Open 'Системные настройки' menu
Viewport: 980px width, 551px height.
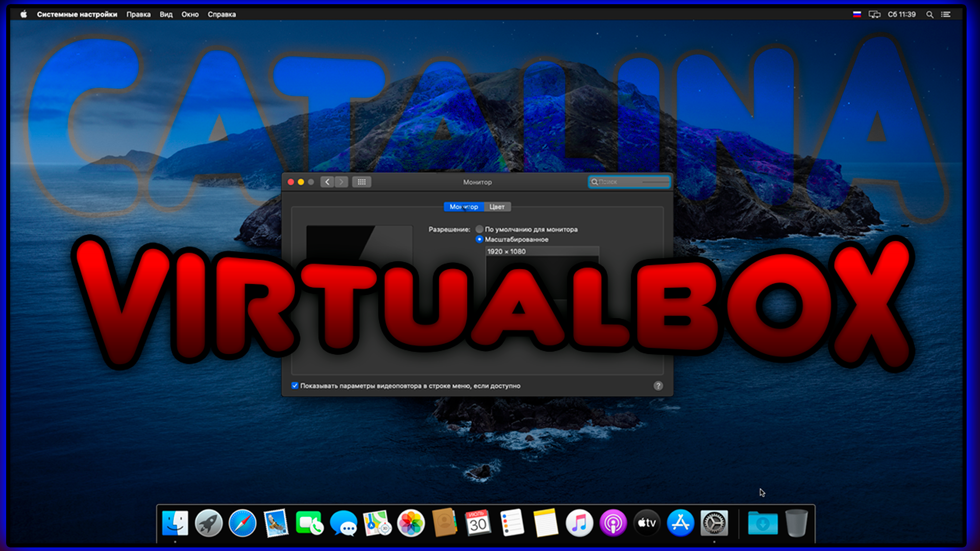click(x=77, y=14)
